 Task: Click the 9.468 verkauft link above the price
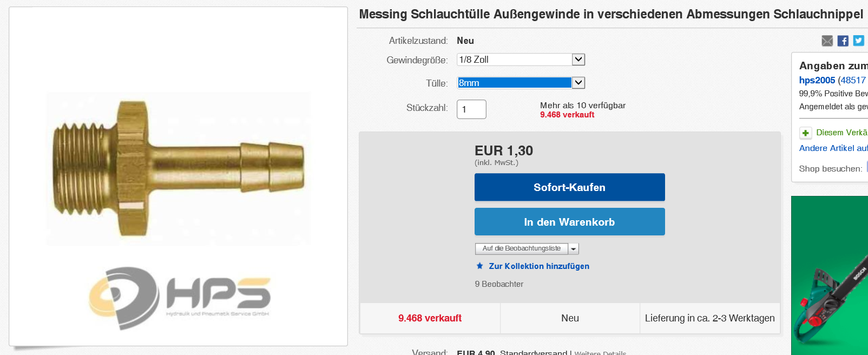coord(567,115)
